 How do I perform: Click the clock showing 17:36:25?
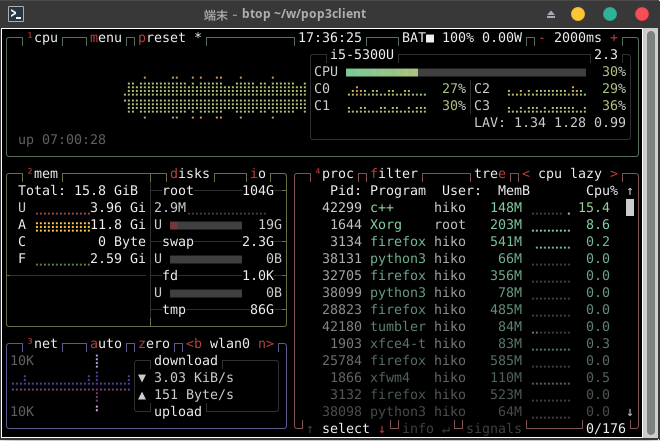coord(330,38)
